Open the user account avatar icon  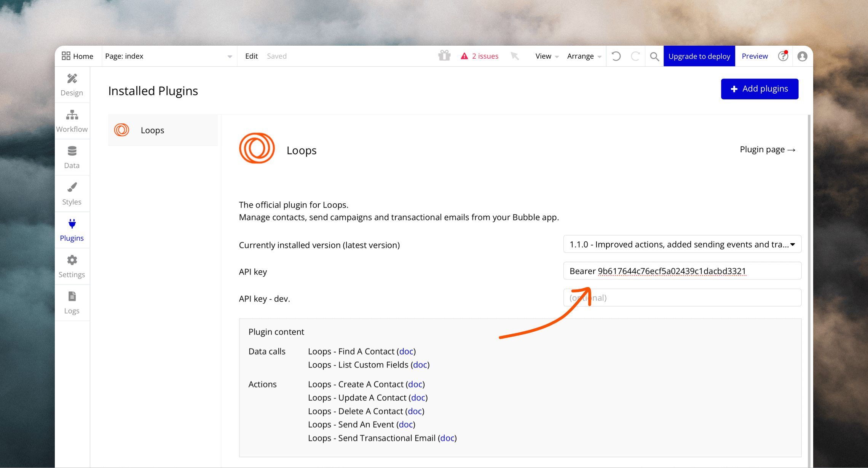pyautogui.click(x=803, y=56)
